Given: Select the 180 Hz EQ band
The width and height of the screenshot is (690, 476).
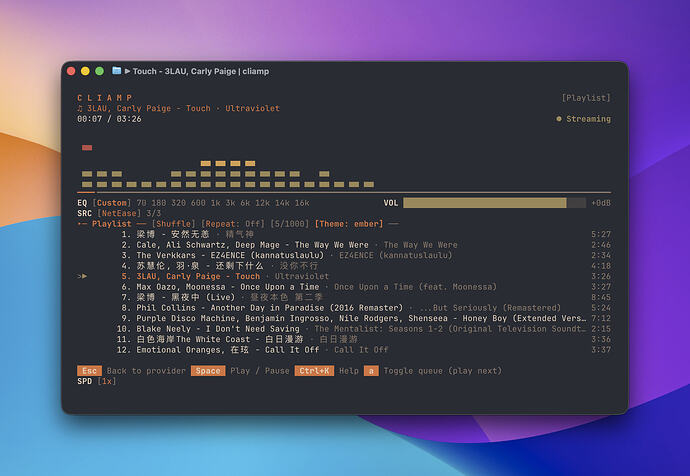Looking at the screenshot, I should 158,203.
